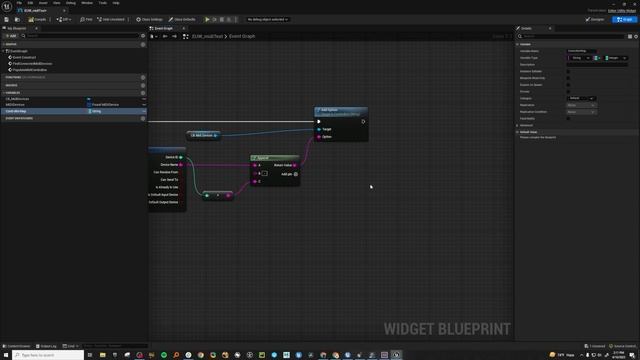The height and width of the screenshot is (360, 640).
Task: Open the Tools menu
Action: (x=102, y=3)
